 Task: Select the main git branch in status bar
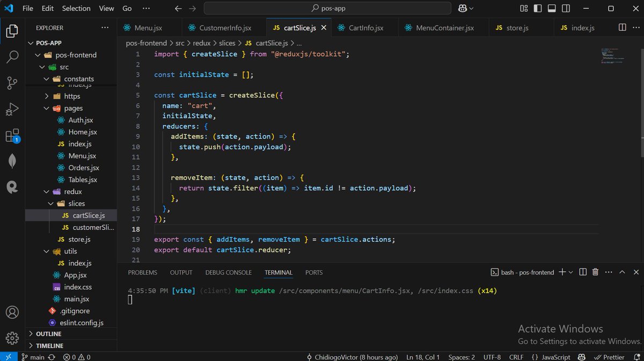click(33, 357)
